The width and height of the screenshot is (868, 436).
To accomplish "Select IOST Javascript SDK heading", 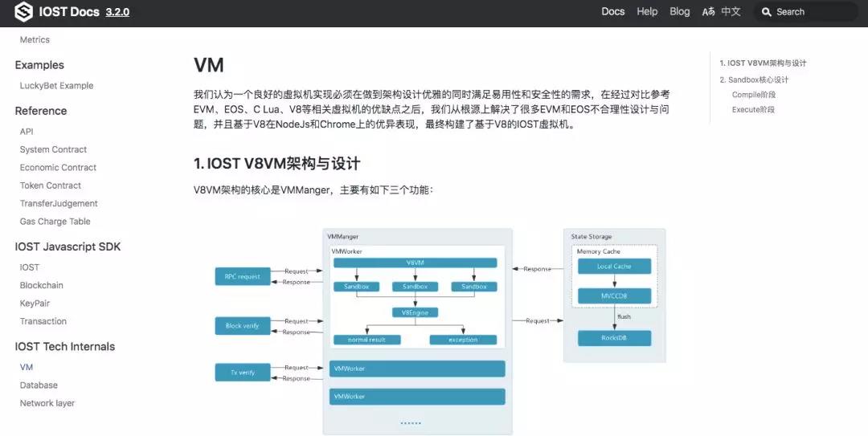I will (68, 247).
